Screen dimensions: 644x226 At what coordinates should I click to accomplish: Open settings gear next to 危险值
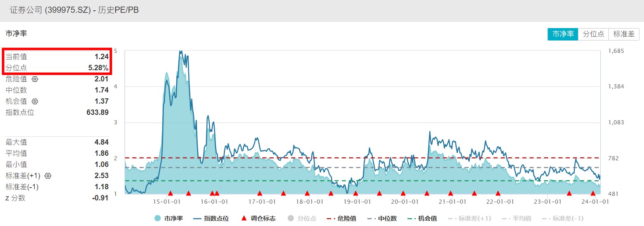[35, 79]
